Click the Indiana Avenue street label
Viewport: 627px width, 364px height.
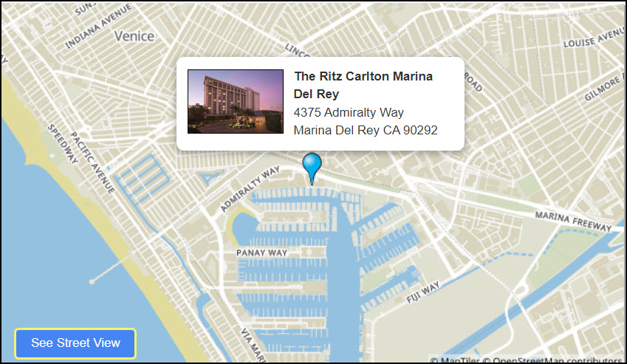click(x=98, y=27)
